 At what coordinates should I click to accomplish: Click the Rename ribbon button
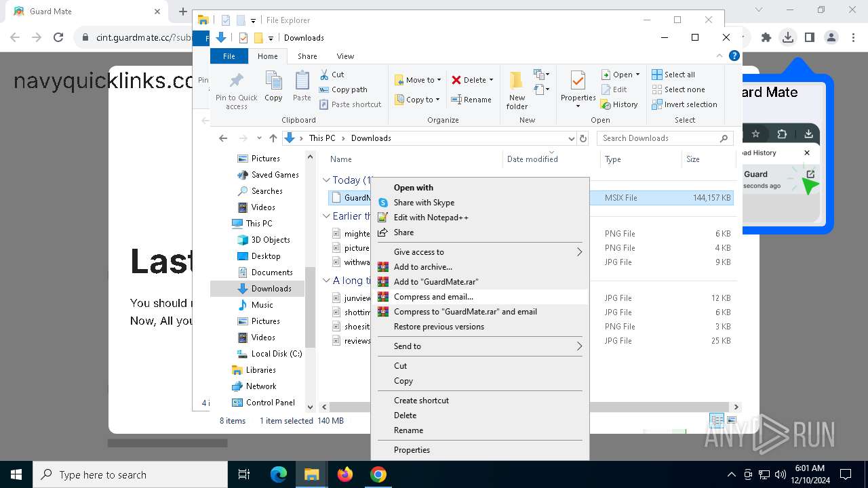472,100
